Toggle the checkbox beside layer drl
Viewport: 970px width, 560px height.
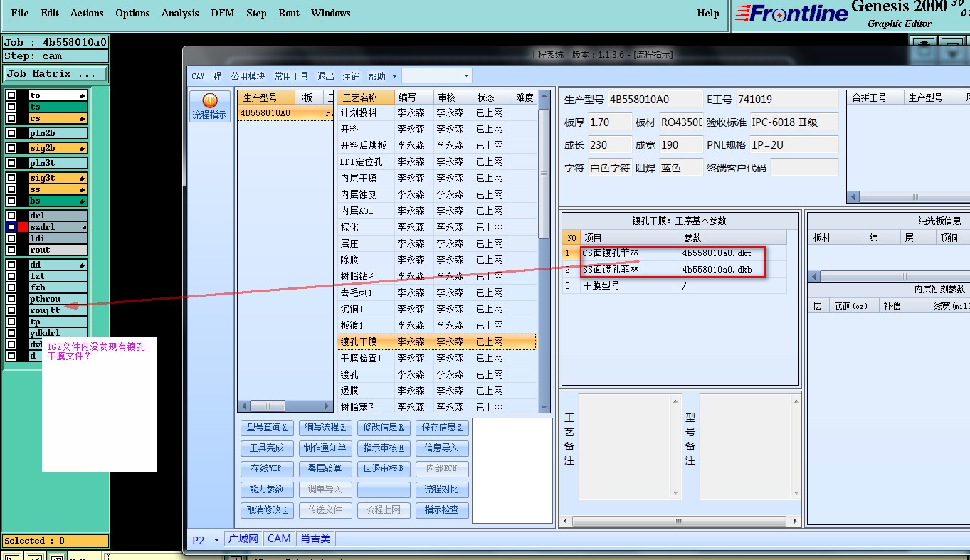pos(11,216)
